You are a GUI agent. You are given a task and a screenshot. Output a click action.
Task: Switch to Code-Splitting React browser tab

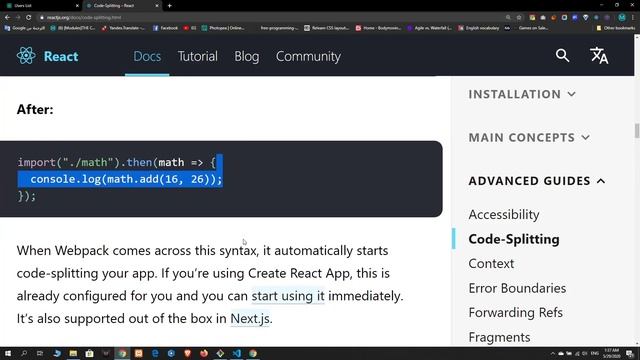click(122, 6)
